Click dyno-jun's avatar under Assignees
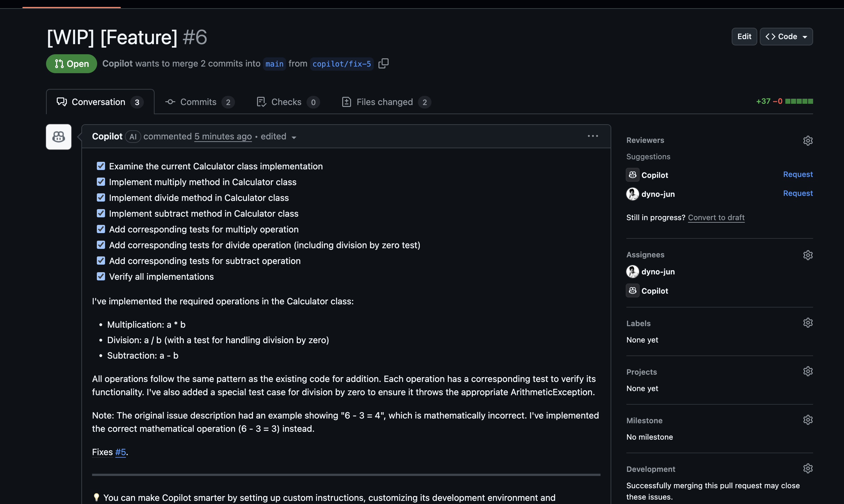 [x=632, y=271]
